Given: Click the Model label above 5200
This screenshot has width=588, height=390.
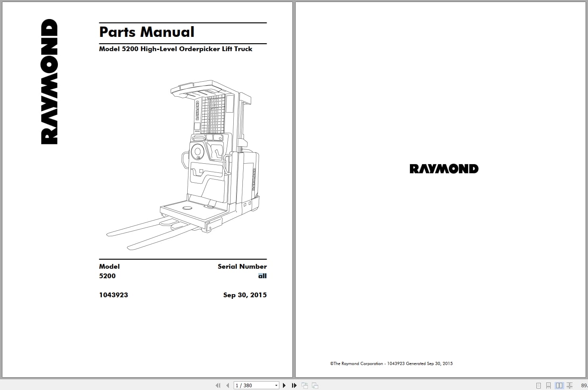Looking at the screenshot, I should coord(109,266).
